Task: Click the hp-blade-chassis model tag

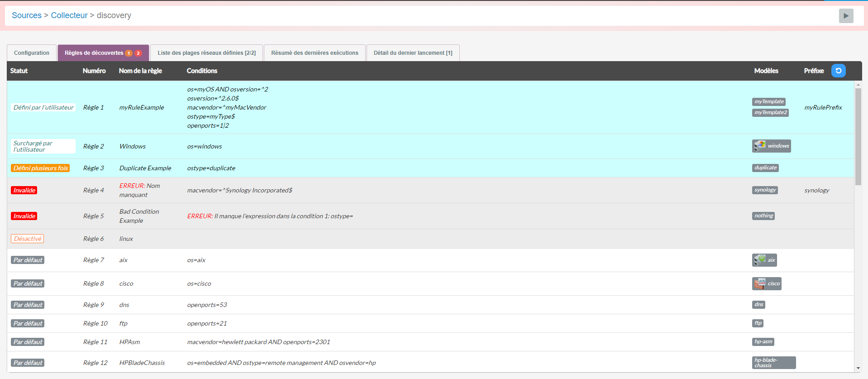Action: click(773, 363)
